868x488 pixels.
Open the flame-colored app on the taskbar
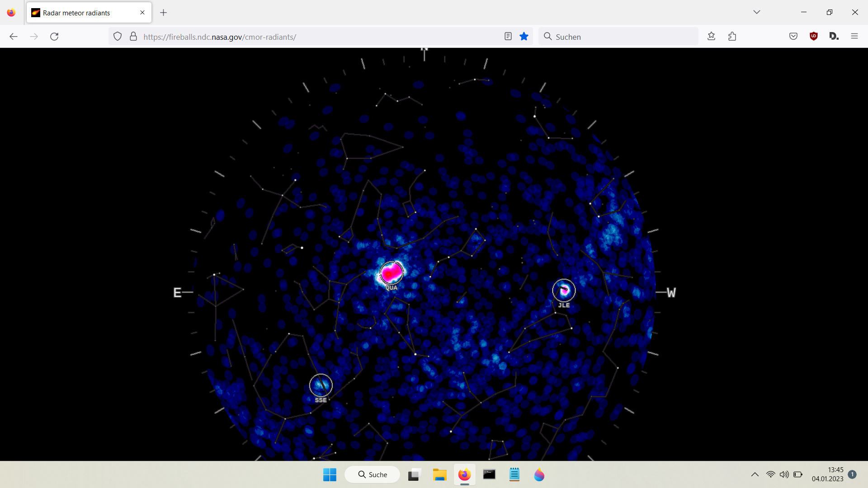tap(539, 475)
